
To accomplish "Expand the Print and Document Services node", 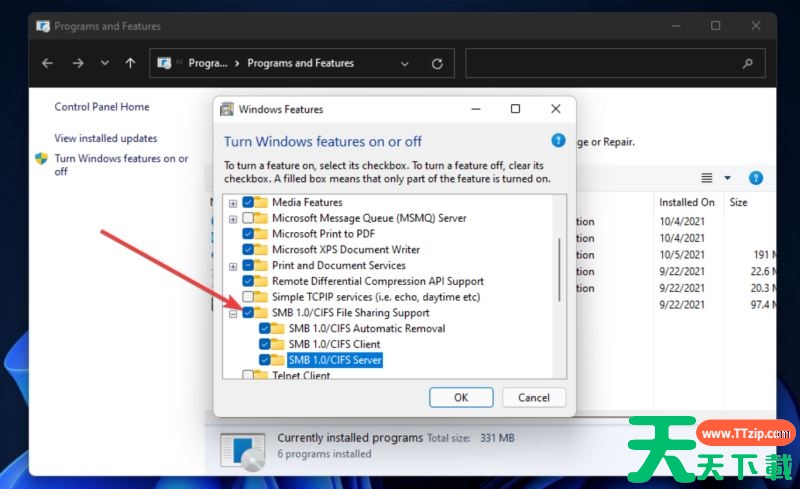I will (233, 267).
